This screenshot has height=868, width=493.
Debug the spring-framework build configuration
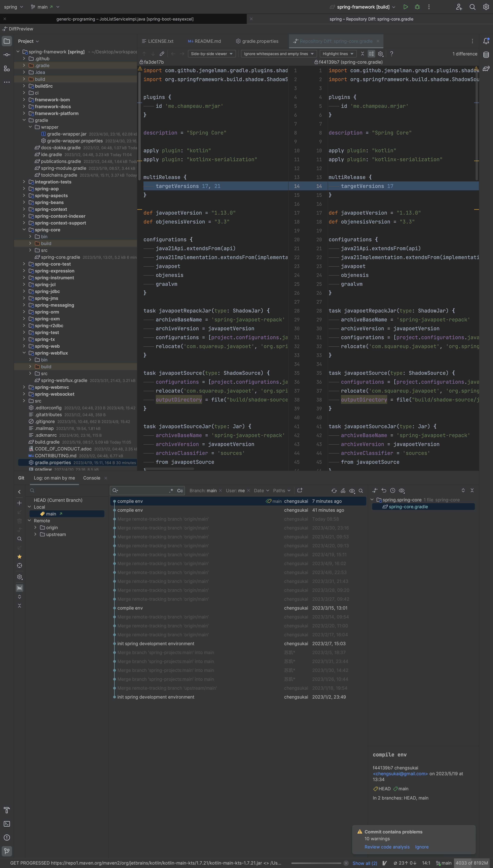(417, 7)
